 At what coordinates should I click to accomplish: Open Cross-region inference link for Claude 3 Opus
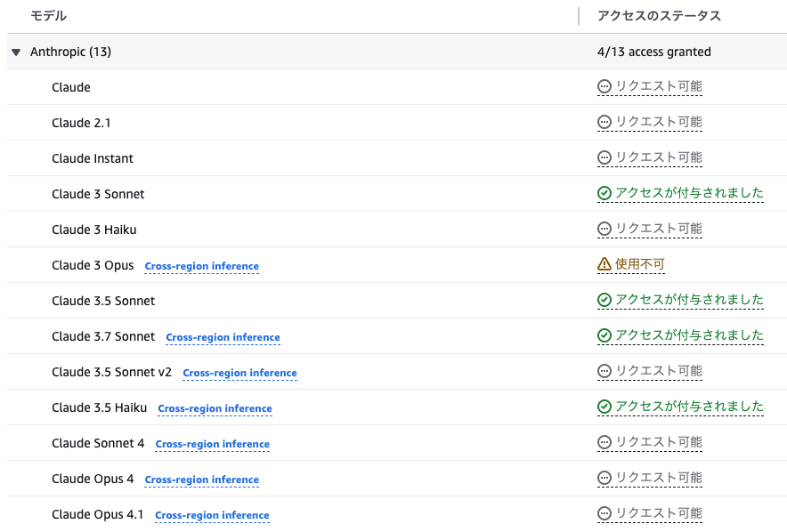pos(202,266)
